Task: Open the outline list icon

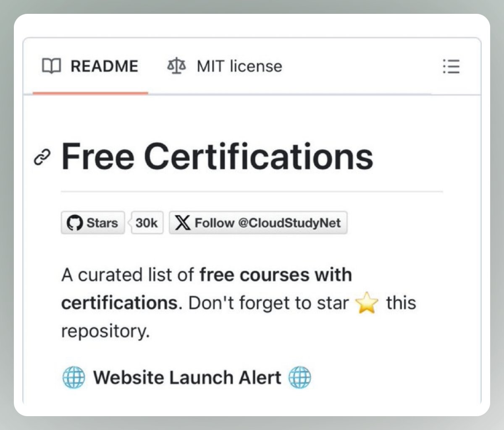Action: [x=451, y=66]
